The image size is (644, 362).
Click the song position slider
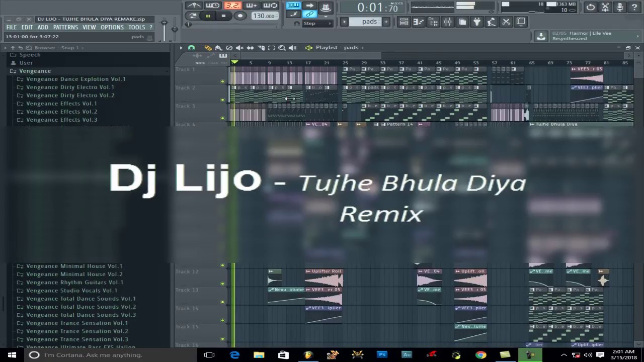[230, 25]
